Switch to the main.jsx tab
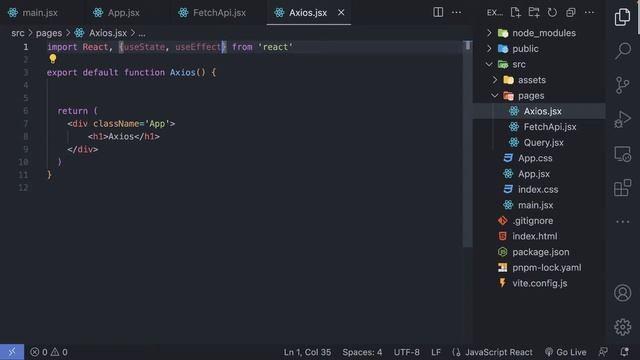 click(x=40, y=13)
